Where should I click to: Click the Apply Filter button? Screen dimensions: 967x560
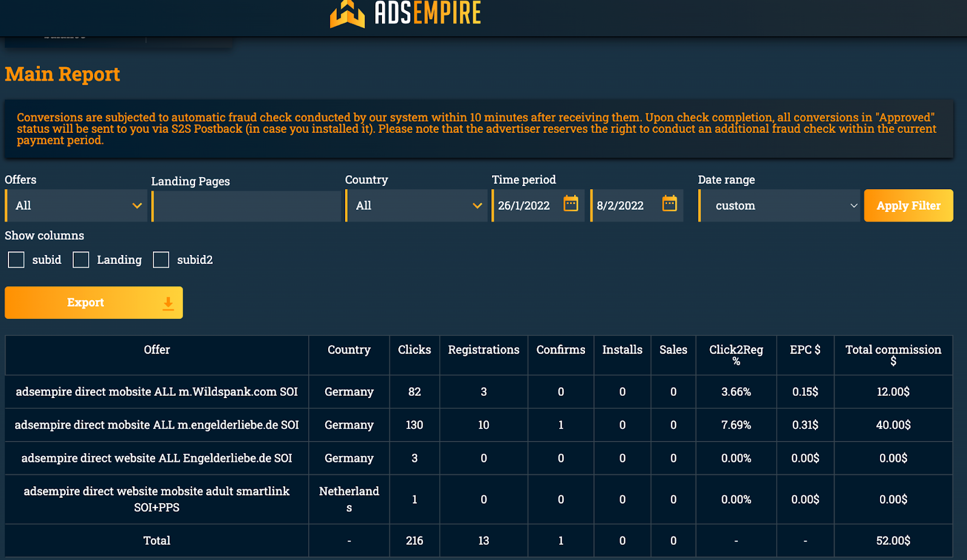[x=908, y=205]
